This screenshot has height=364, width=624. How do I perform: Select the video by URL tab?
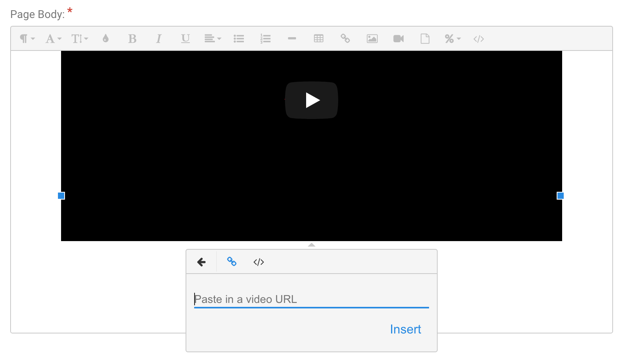232,261
